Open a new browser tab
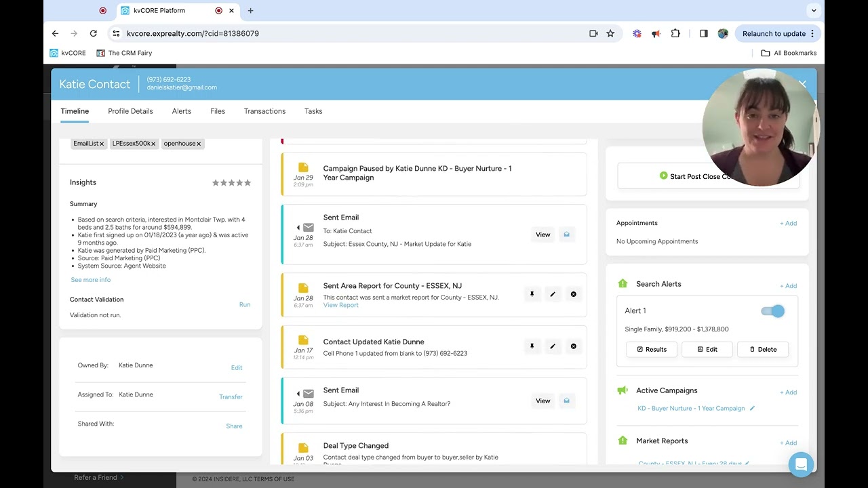This screenshot has height=488, width=868. click(250, 11)
